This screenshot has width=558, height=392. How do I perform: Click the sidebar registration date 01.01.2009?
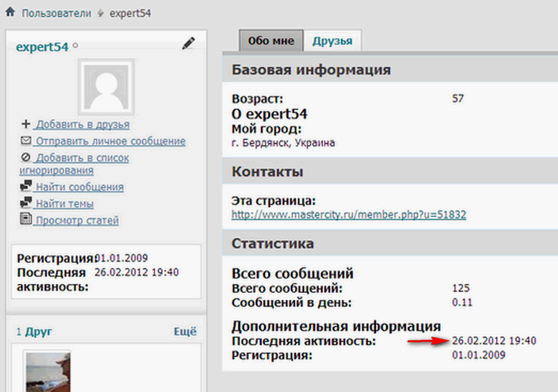pos(121,258)
